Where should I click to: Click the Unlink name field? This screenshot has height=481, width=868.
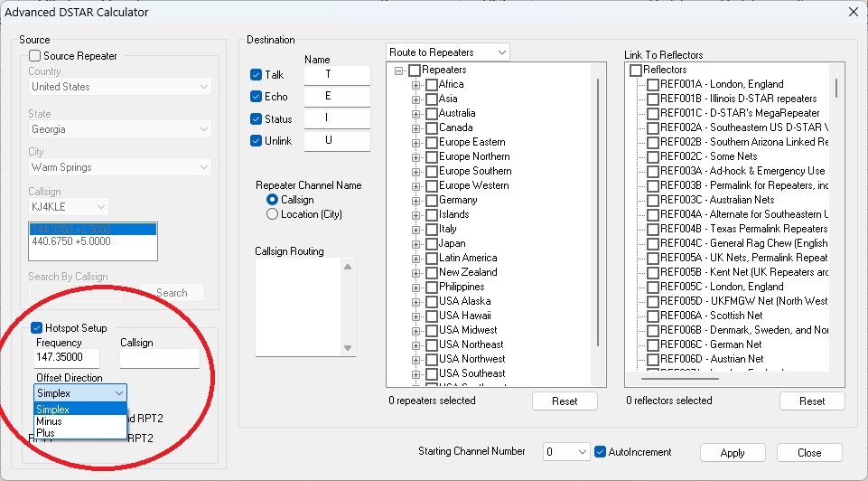(337, 141)
